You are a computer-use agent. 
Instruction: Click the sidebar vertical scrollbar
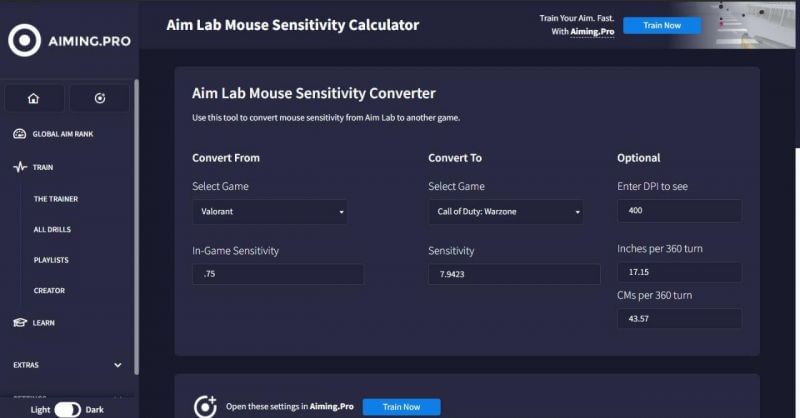(x=137, y=200)
